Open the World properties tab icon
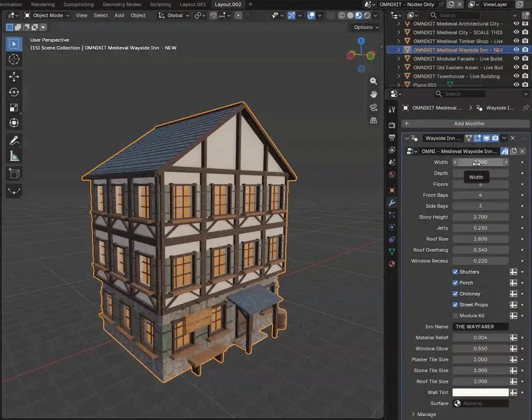 point(392,175)
